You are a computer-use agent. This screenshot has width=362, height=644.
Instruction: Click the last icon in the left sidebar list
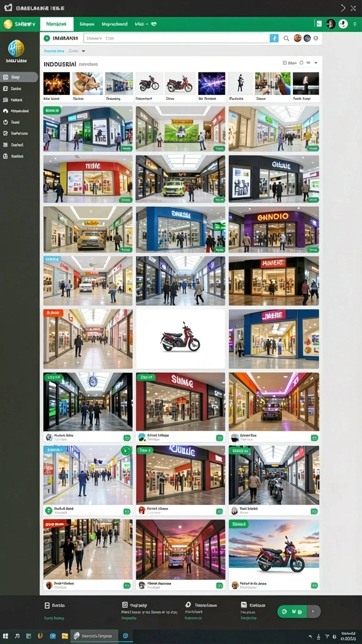click(x=5, y=156)
